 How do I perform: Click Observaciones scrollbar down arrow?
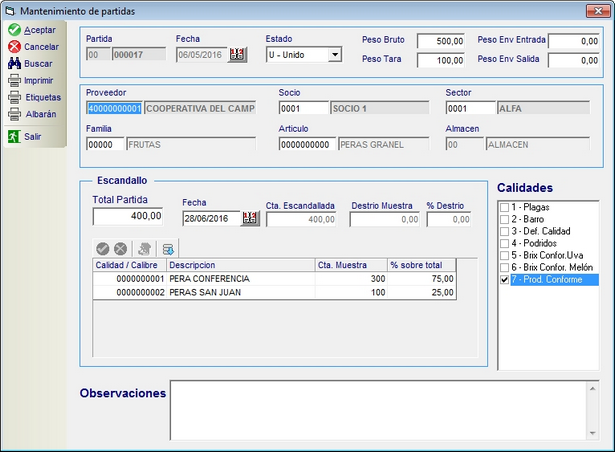click(593, 433)
